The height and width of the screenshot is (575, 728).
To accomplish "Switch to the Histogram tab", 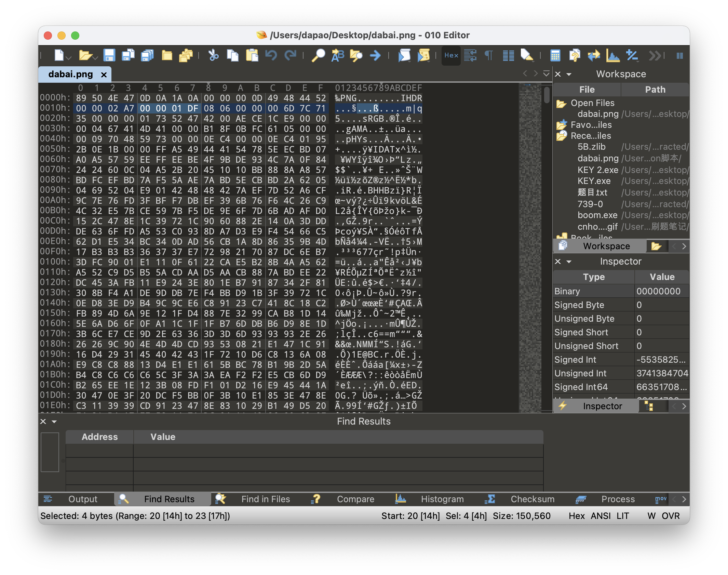I will [x=442, y=499].
